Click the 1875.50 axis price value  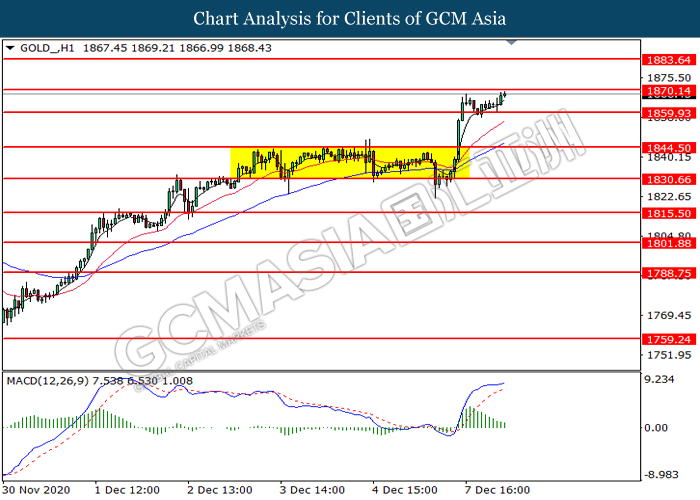coord(669,78)
